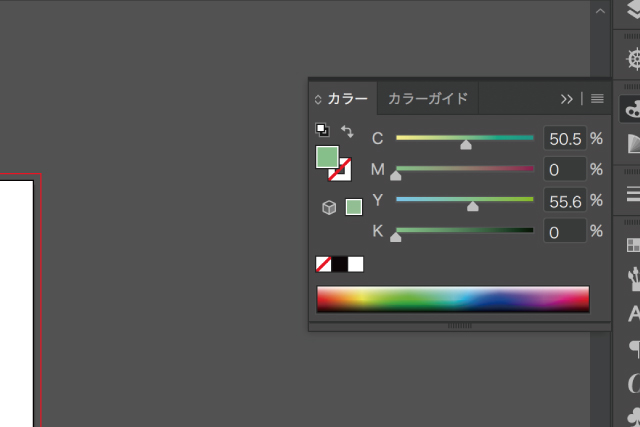Viewport: 640px width, 427px height.
Task: Collapse panel with double-arrow button
Action: [567, 99]
